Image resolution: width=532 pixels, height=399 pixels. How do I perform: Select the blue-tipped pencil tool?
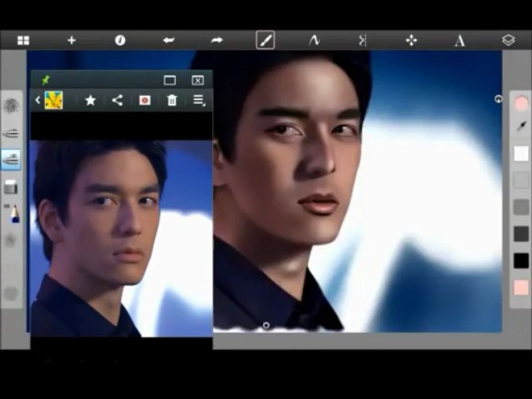[x=14, y=214]
